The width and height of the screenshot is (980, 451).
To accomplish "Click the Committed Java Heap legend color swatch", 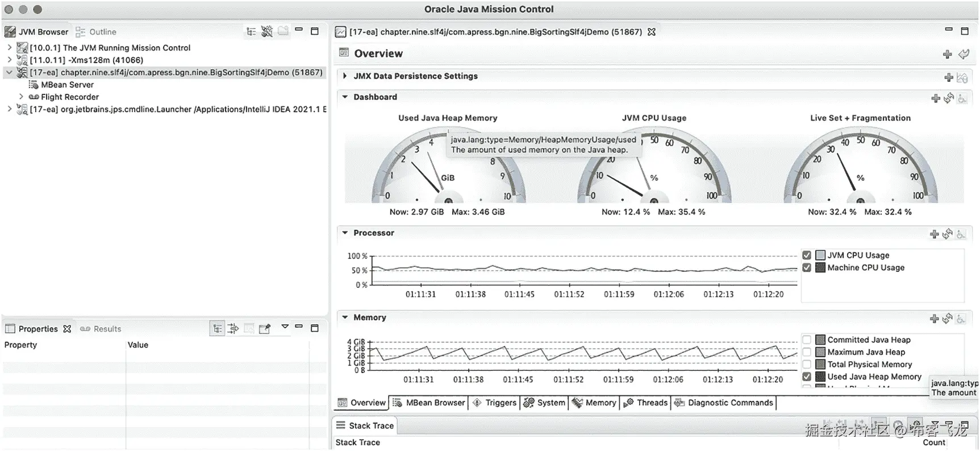I will point(820,340).
